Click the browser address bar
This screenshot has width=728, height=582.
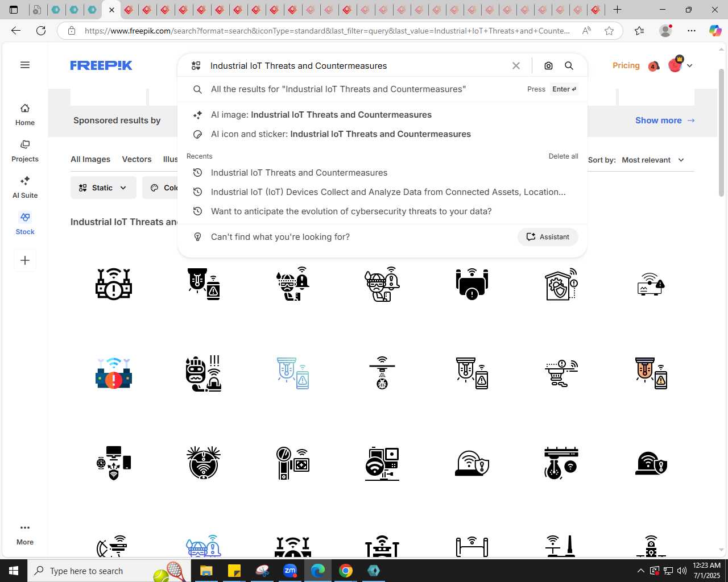327,31
